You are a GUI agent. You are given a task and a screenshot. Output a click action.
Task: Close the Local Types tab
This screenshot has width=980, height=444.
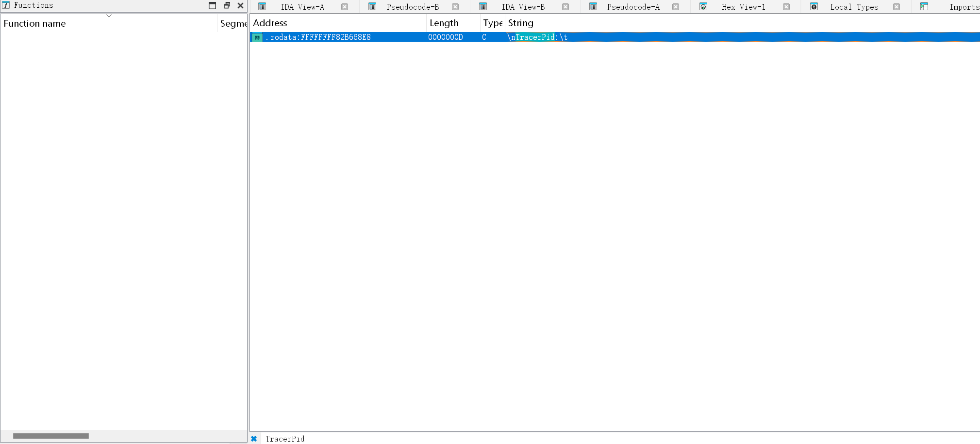[x=897, y=7]
